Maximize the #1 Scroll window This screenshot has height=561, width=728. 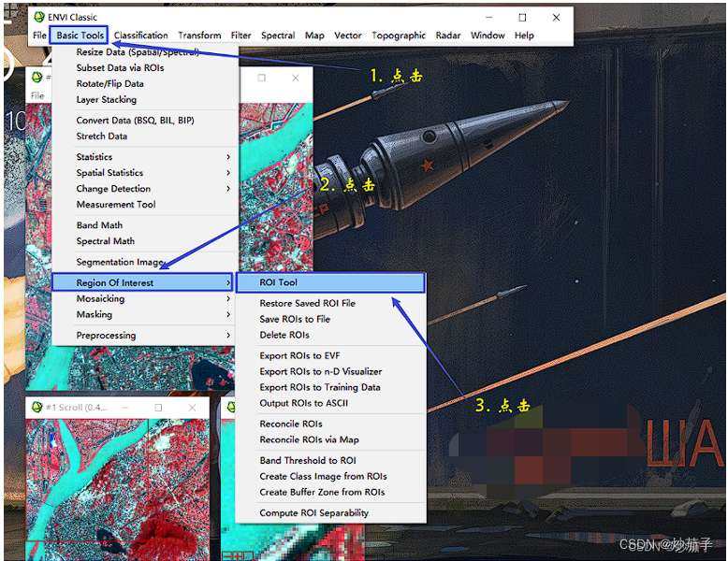tap(158, 407)
